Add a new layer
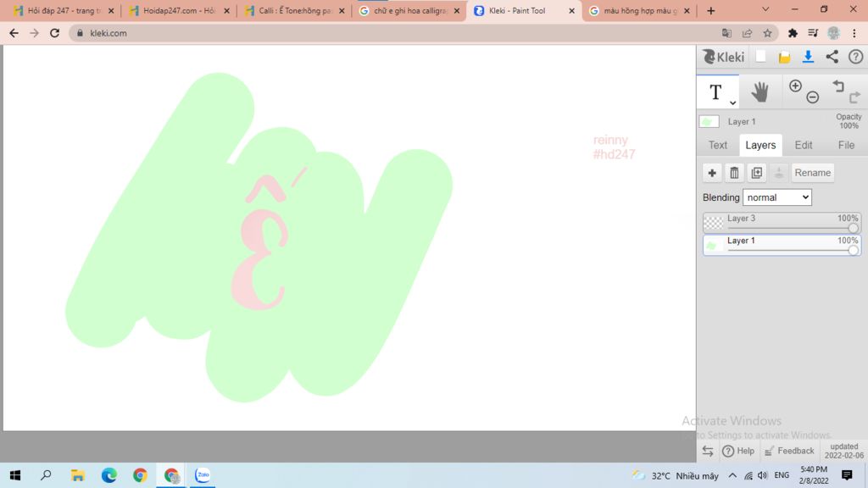Viewport: 868px width, 488px height. (712, 173)
